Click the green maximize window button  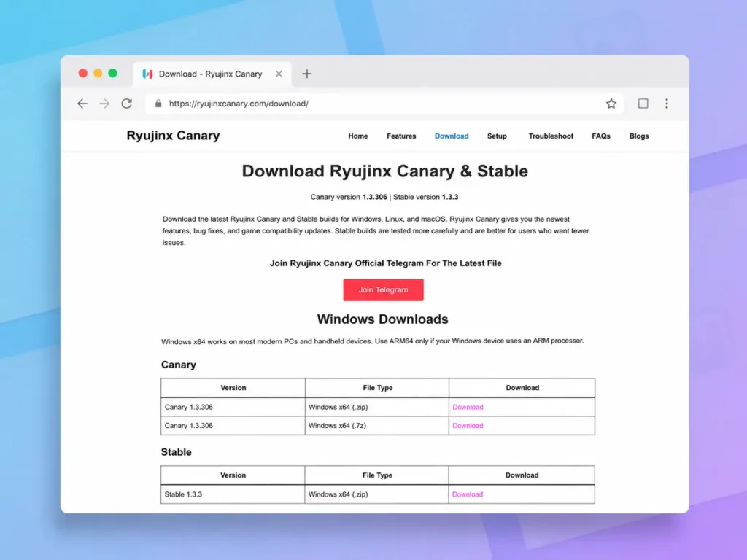[112, 73]
